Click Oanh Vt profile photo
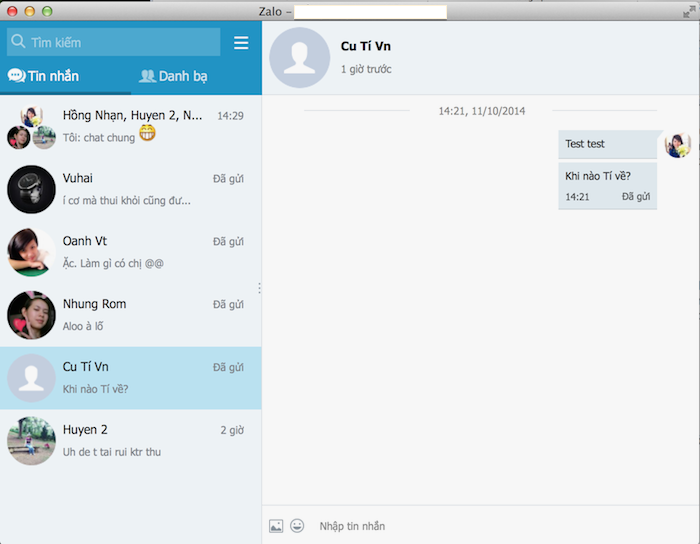The height and width of the screenshot is (544, 700). pos(31,252)
